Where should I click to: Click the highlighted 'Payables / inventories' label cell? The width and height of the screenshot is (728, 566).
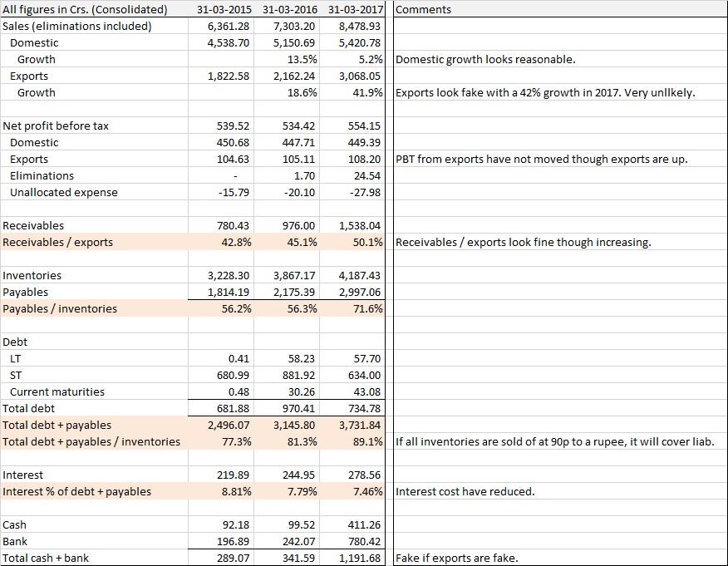click(x=60, y=308)
